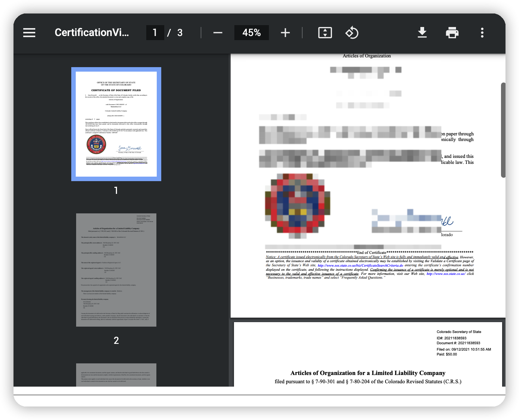519x420 pixels.
Task: Open the page 2 thumbnail in the sidebar
Action: pyautogui.click(x=116, y=270)
